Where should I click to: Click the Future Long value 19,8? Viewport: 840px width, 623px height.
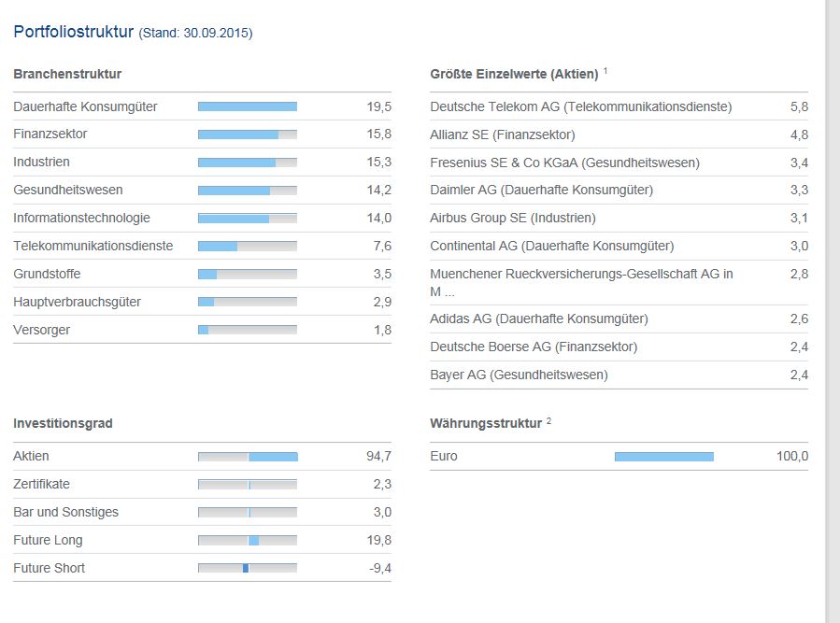[x=378, y=540]
